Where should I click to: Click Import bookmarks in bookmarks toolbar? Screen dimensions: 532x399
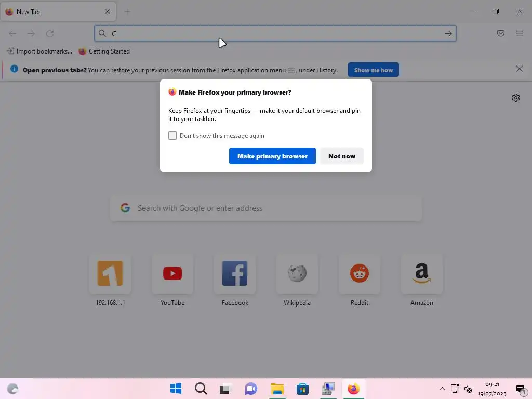pyautogui.click(x=39, y=51)
